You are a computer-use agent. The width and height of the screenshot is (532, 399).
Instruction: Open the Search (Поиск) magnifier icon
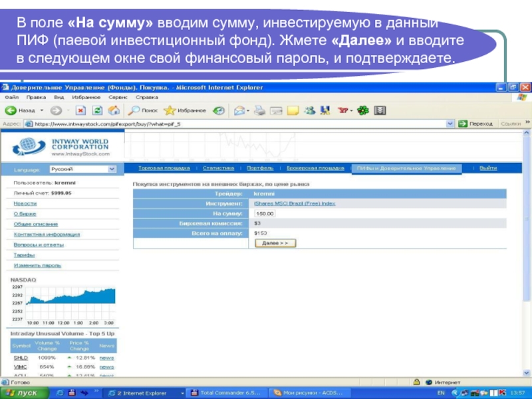[135, 110]
